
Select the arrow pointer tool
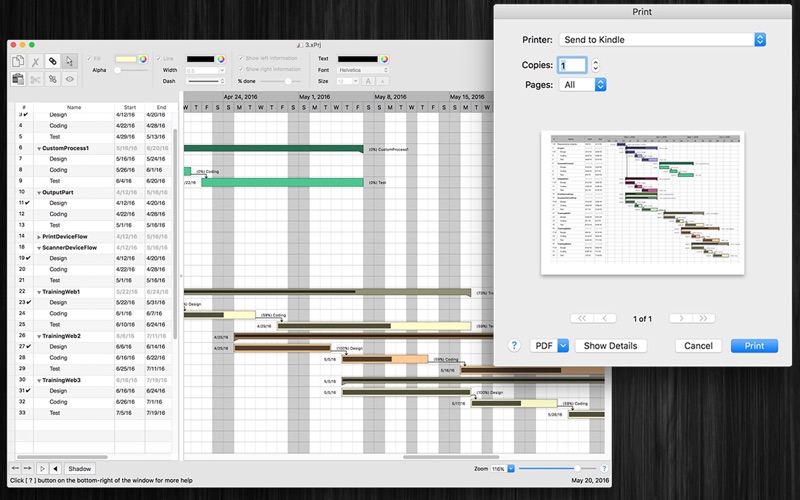(70, 61)
